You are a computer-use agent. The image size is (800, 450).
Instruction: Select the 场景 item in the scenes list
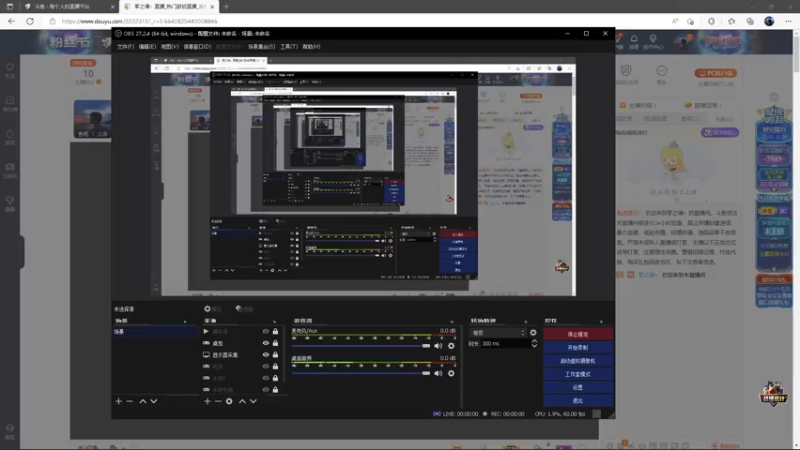tap(155, 332)
